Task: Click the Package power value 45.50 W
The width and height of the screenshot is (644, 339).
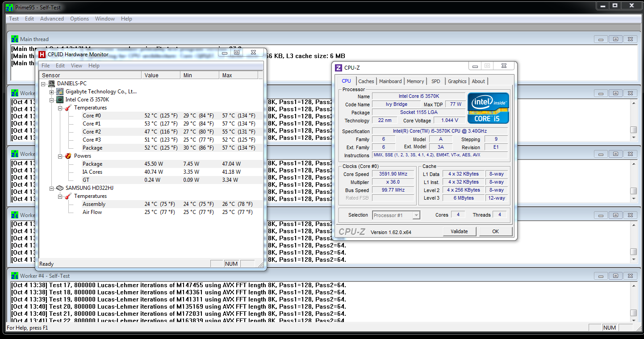Action: point(153,164)
